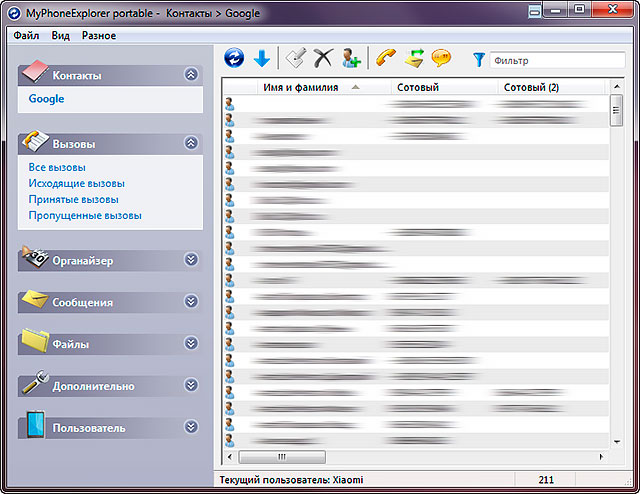
Task: Click the Дополнительно wrench icon
Action: (36, 382)
